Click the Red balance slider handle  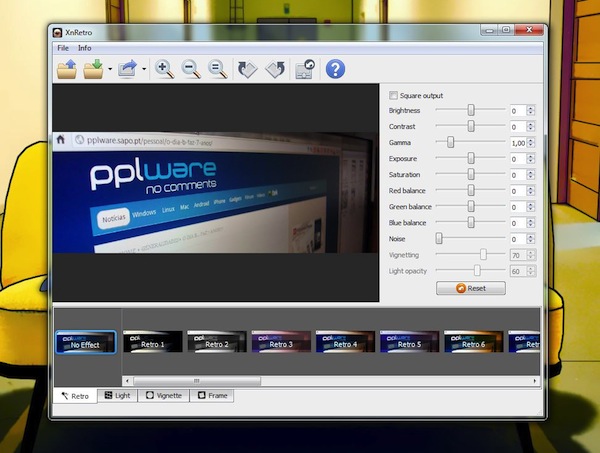pyautogui.click(x=471, y=191)
